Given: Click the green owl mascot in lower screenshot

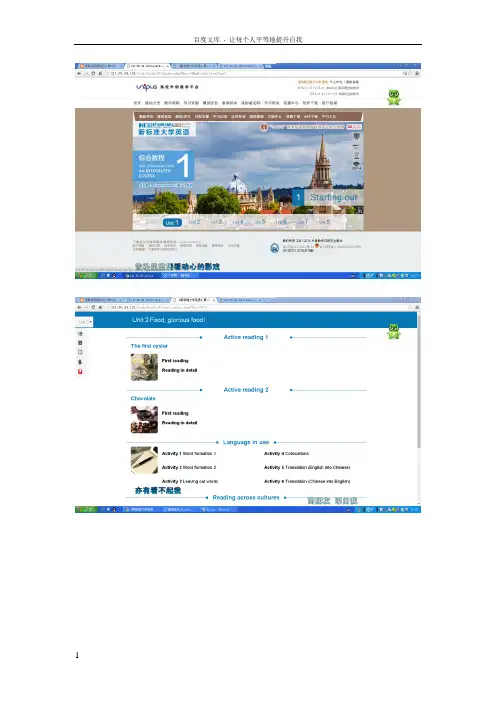Looking at the screenshot, I should click(x=394, y=331).
